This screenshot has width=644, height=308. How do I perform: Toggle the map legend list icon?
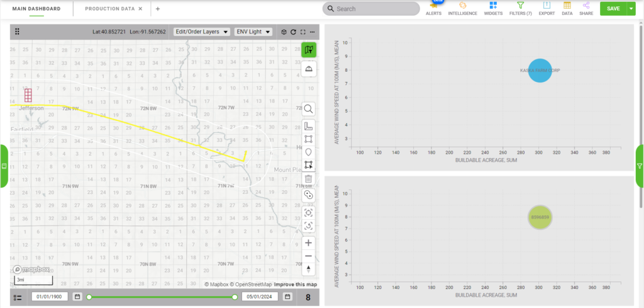(18, 297)
